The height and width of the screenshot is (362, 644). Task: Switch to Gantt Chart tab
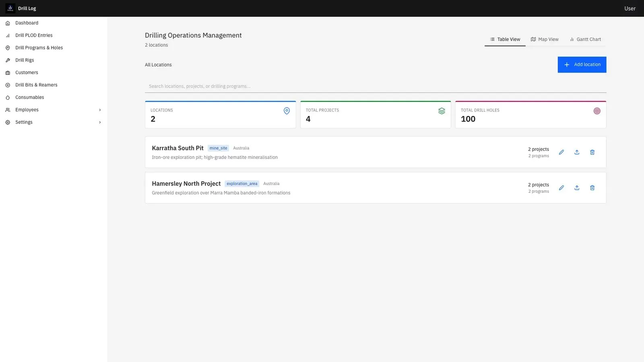pyautogui.click(x=585, y=39)
